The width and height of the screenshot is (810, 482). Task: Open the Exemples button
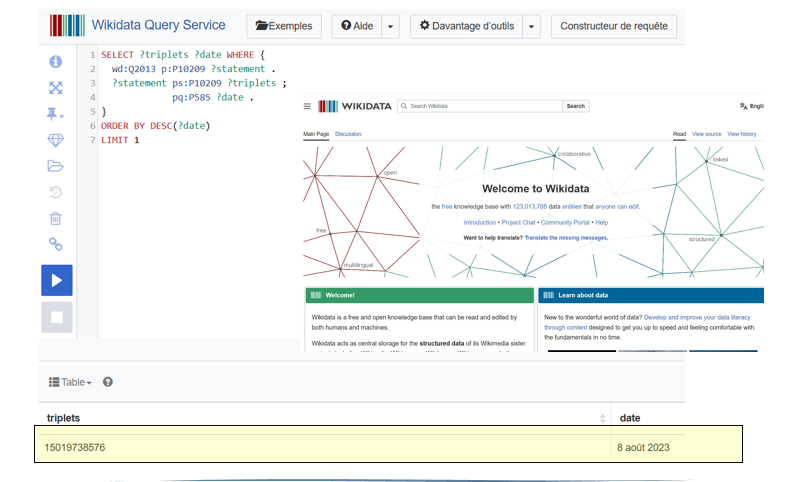coord(284,26)
